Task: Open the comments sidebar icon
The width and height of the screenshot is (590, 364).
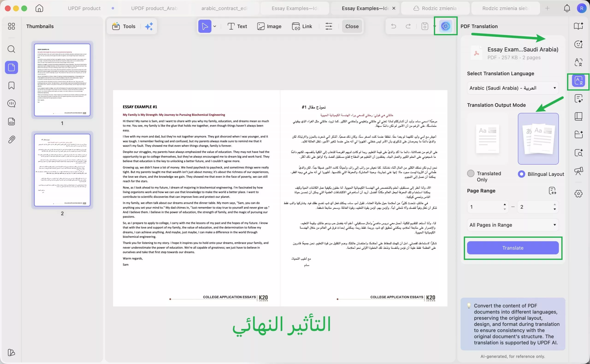Action: point(11,104)
